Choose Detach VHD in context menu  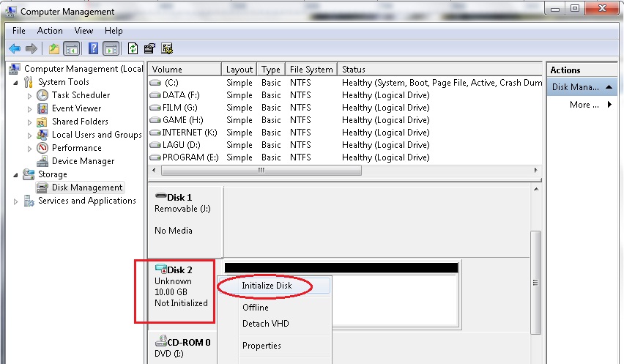(x=275, y=324)
